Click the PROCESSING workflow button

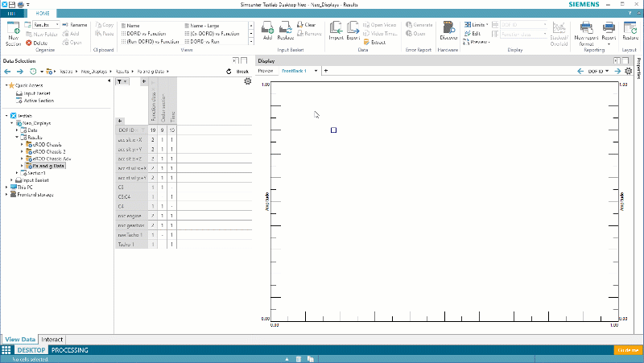click(70, 350)
